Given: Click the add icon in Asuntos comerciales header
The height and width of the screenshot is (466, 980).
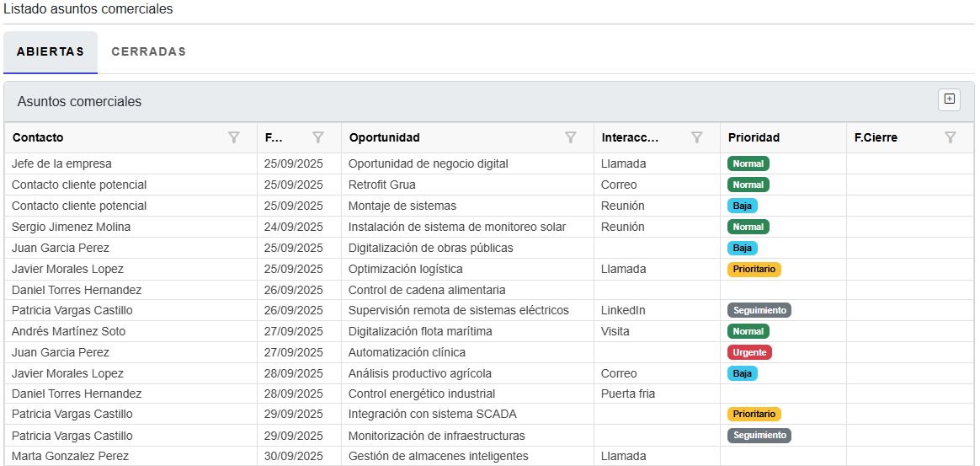Looking at the screenshot, I should 949,99.
